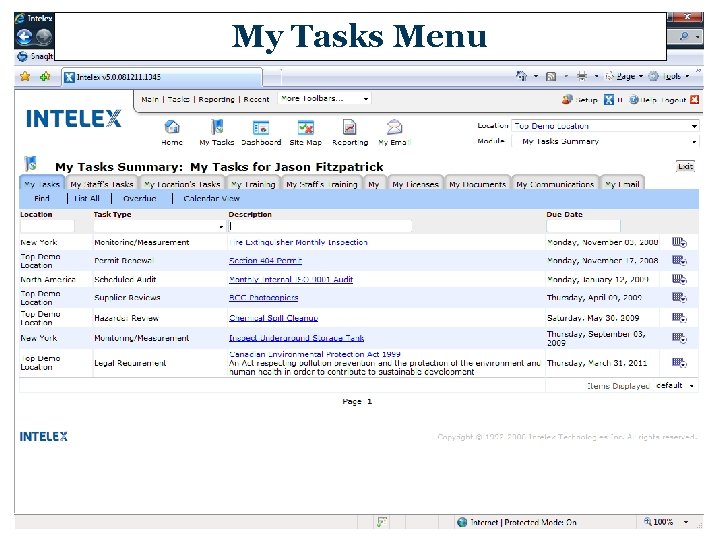Open the Print options dropdown arrow
This screenshot has width=720, height=540.
[x=596, y=76]
